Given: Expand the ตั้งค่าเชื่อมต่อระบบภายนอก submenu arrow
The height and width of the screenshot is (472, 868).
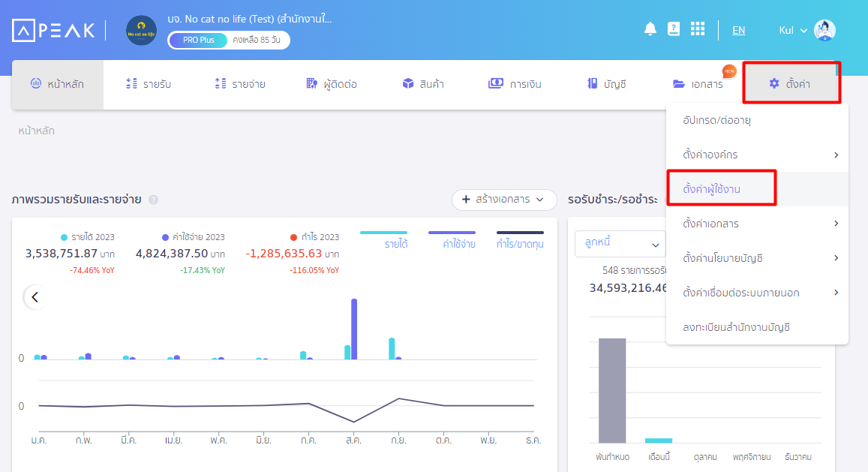Looking at the screenshot, I should [x=836, y=293].
